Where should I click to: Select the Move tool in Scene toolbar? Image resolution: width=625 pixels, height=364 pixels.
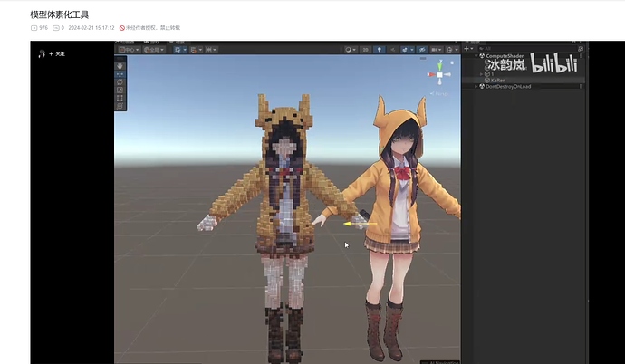coord(120,74)
